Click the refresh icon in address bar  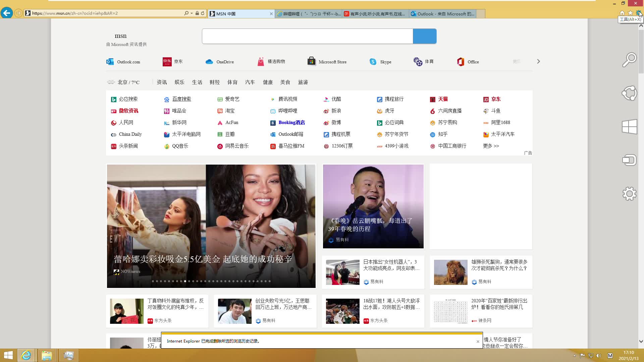[203, 13]
